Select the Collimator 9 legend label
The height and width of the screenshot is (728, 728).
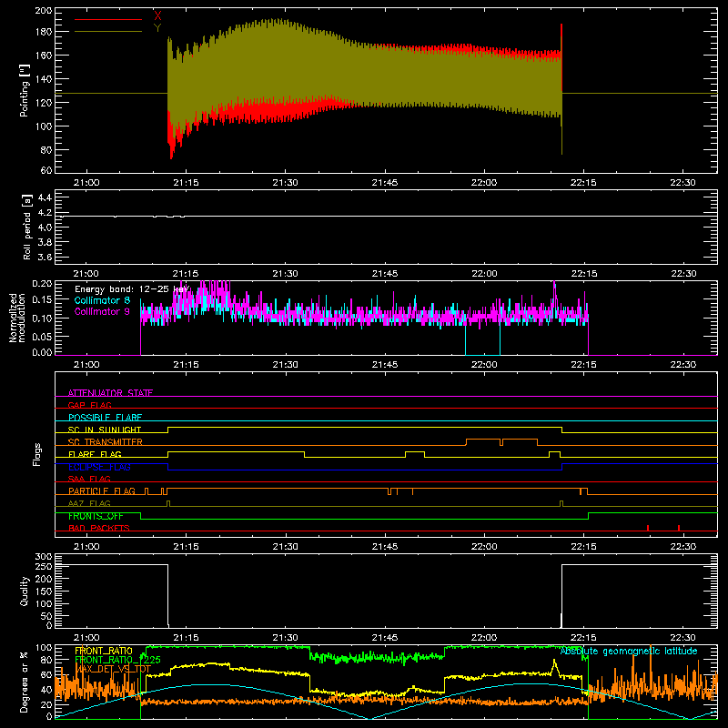pos(102,311)
